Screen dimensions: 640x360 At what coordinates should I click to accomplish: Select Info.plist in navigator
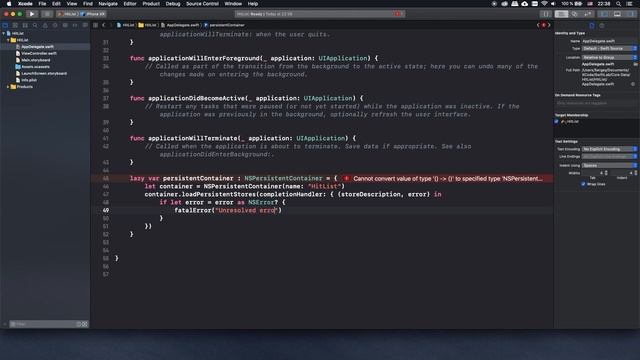pyautogui.click(x=29, y=80)
